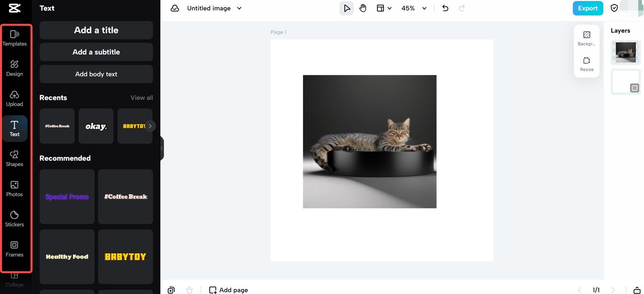Open the Design panel
The height and width of the screenshot is (294, 644).
[x=15, y=68]
